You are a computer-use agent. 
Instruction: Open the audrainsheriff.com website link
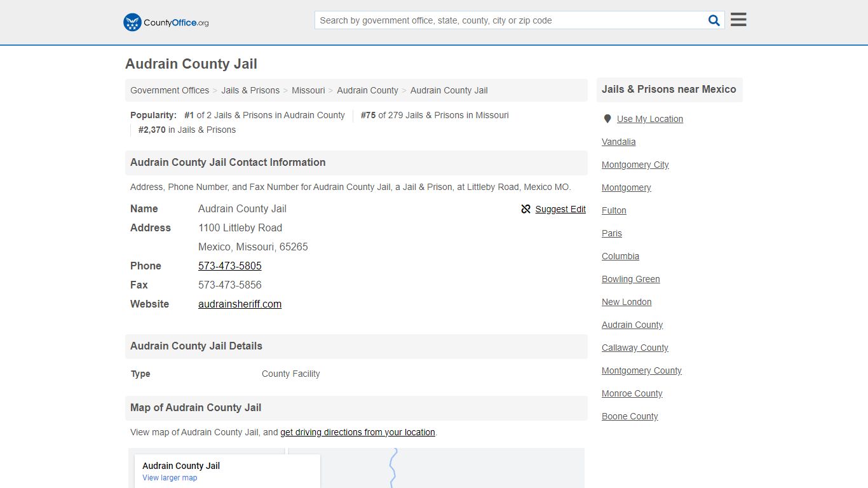pos(240,304)
